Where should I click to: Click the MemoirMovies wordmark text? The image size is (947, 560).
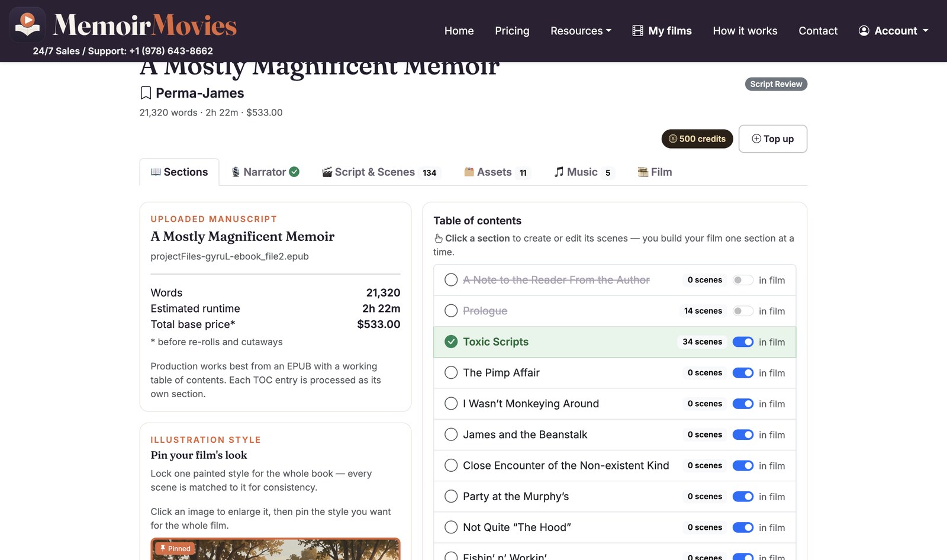(145, 25)
